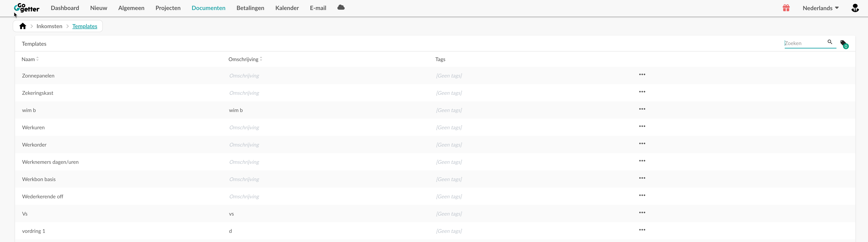Click [Geen tags] for Zonnepanelen

pyautogui.click(x=449, y=76)
